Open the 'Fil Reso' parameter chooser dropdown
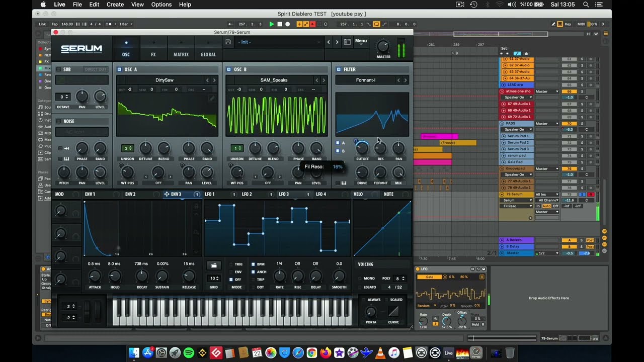The image size is (644, 362). click(516, 206)
